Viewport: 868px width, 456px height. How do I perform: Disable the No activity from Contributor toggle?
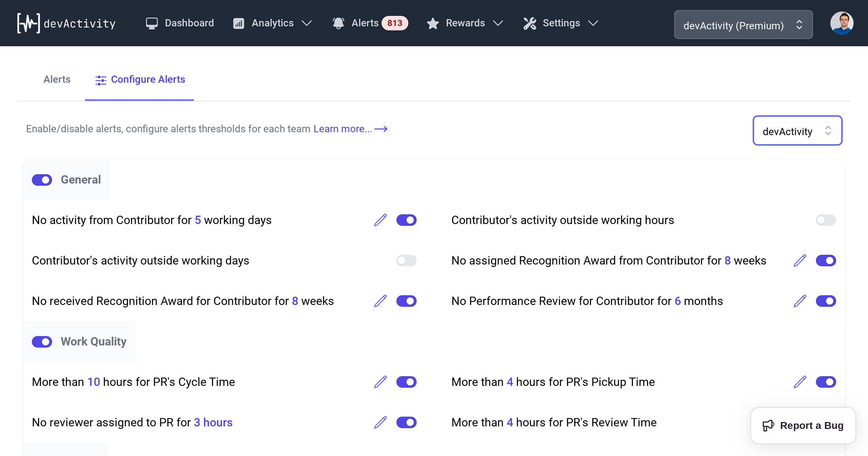(x=406, y=220)
